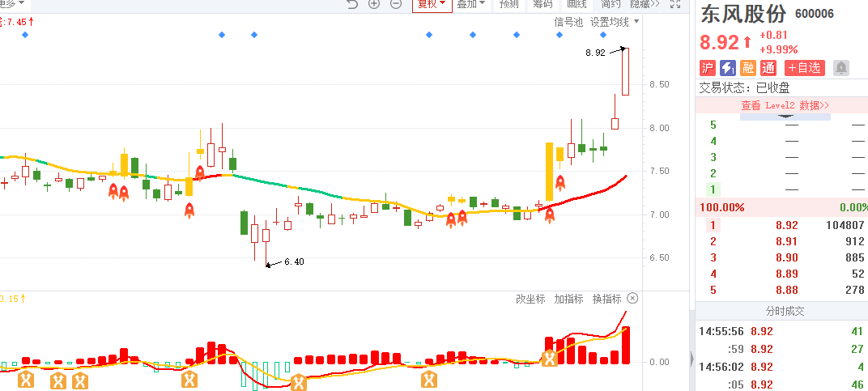Click 改坐标 to change axis
The height and width of the screenshot is (391, 868).
click(x=530, y=299)
